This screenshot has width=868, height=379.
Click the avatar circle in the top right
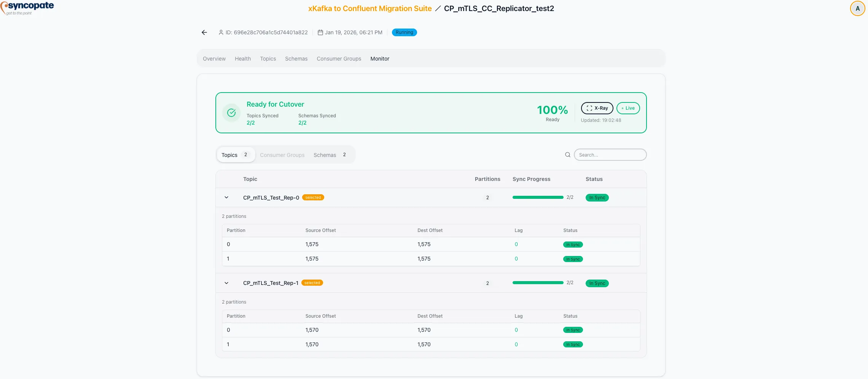(x=857, y=8)
